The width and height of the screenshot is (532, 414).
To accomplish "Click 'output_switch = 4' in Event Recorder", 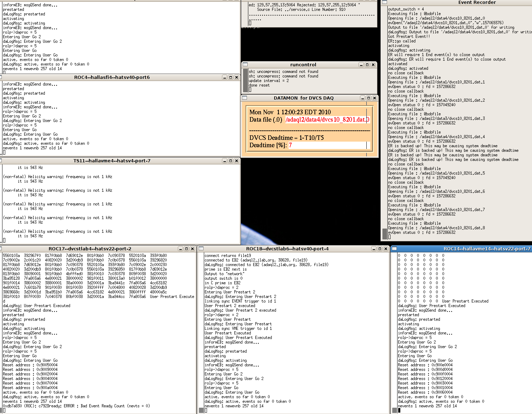I will coord(406,9).
